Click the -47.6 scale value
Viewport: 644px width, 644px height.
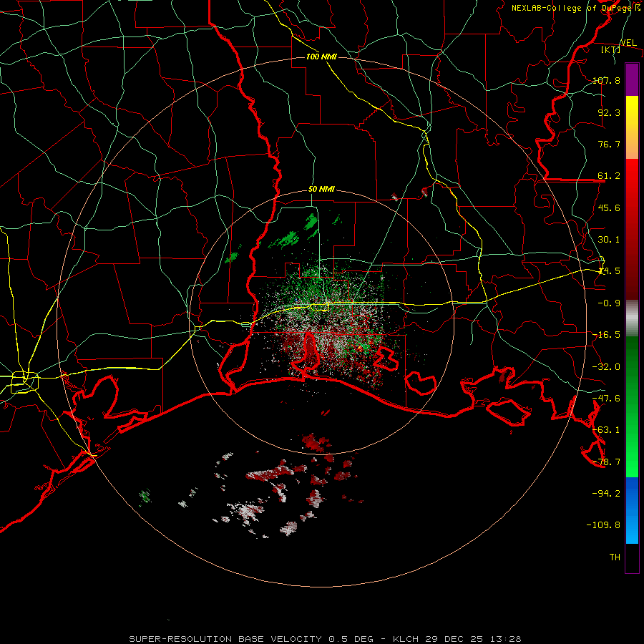point(606,399)
